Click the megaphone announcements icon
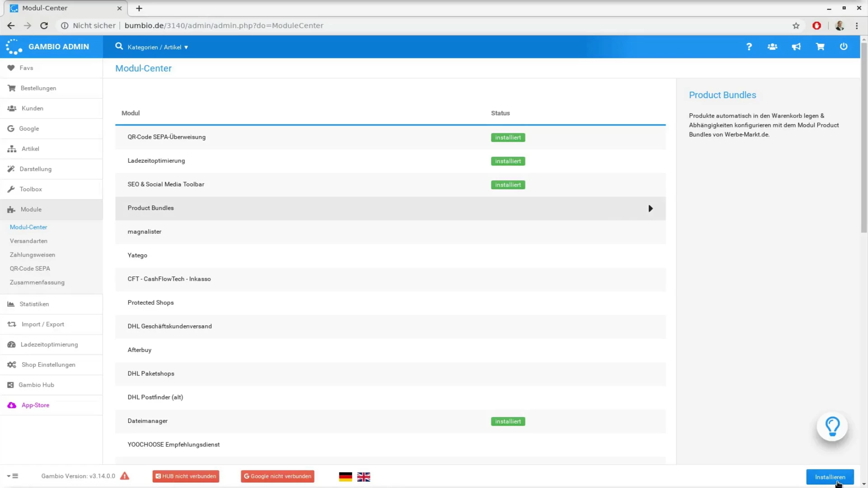This screenshot has height=488, width=868. 796,47
